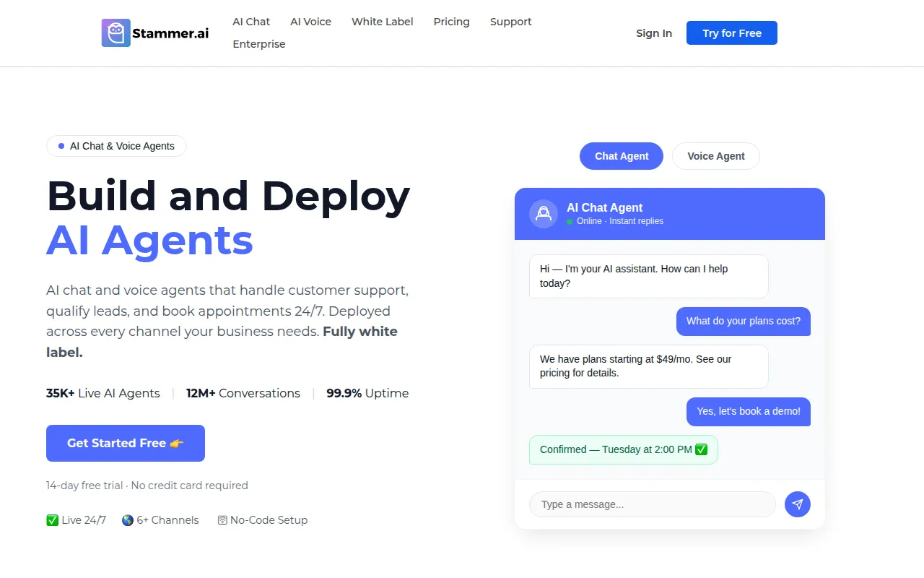The height and width of the screenshot is (578, 924).
Task: Click the Live 24/7 green checkmark icon
Action: pos(52,520)
